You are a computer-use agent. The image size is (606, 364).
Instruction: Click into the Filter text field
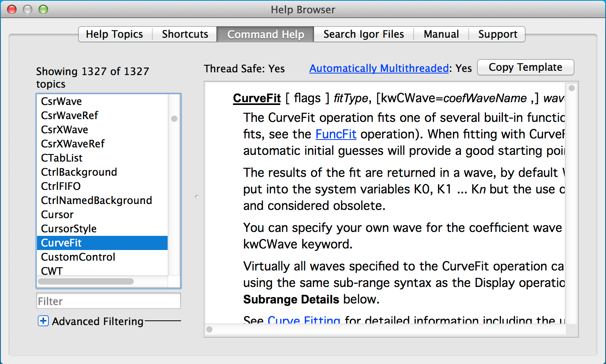tap(108, 301)
